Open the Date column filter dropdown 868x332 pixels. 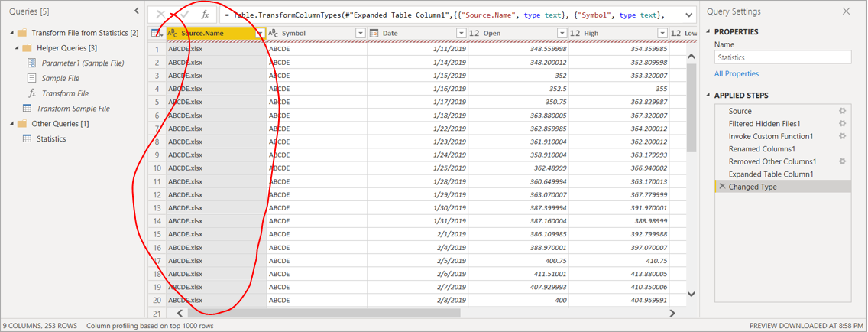pyautogui.click(x=462, y=34)
